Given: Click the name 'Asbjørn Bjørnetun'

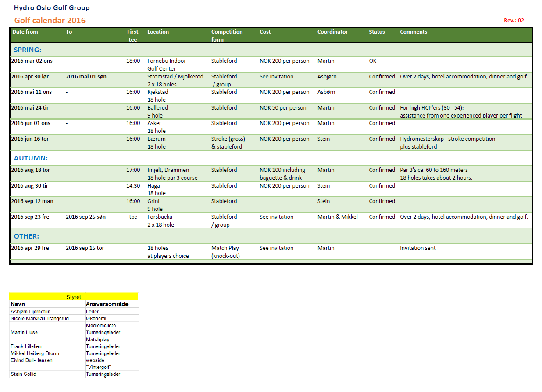Looking at the screenshot, I should (30, 311).
